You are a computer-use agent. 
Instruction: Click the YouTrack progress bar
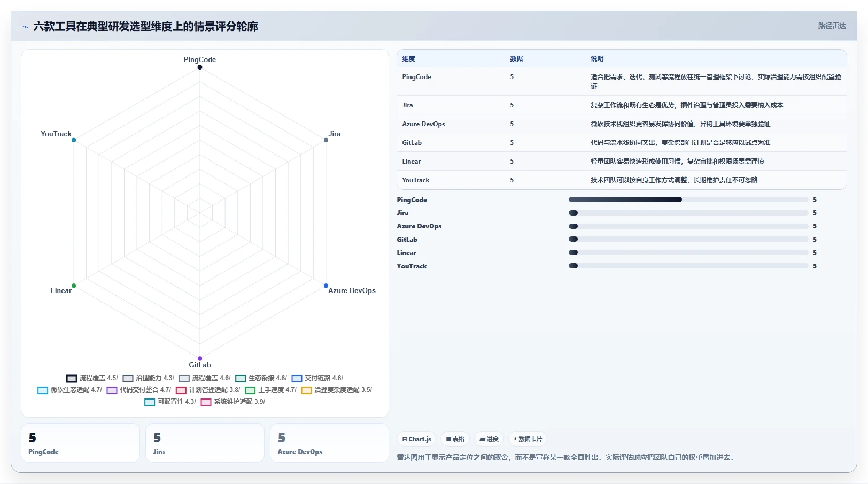688,266
